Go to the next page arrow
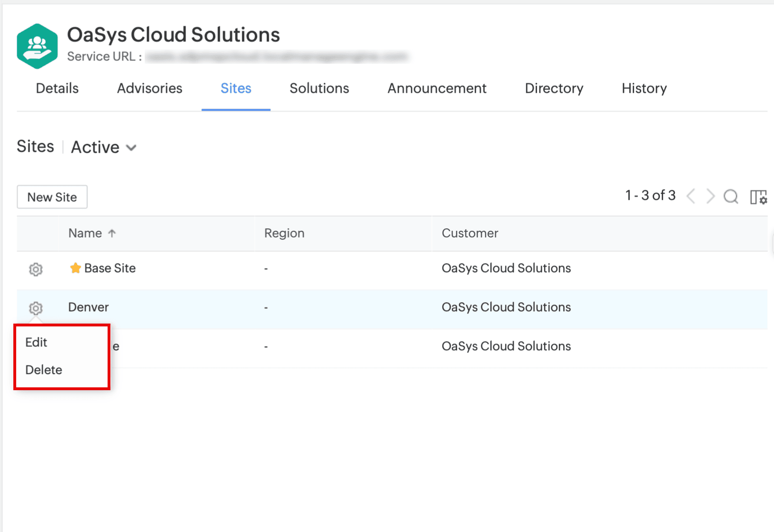The image size is (774, 532). click(x=710, y=196)
